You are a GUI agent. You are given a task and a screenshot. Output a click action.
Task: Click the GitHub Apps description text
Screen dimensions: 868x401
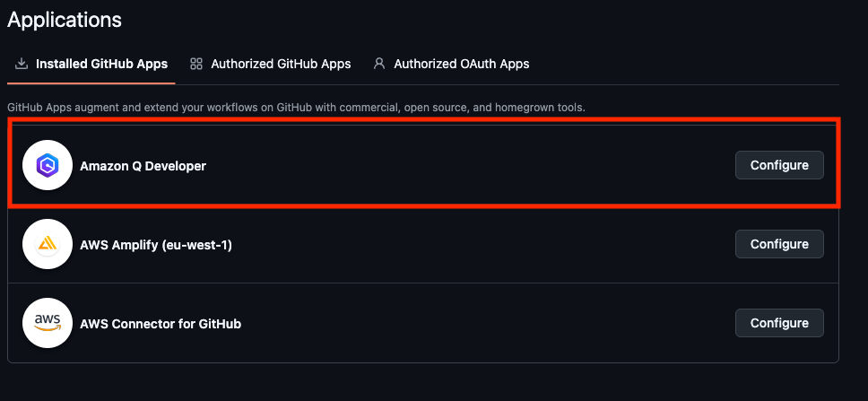(x=296, y=108)
